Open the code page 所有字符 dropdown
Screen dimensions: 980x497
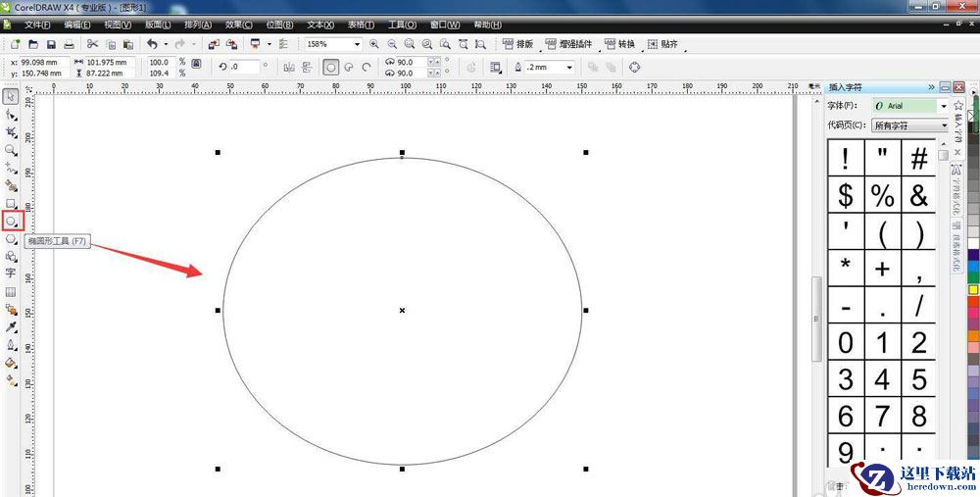pos(944,125)
